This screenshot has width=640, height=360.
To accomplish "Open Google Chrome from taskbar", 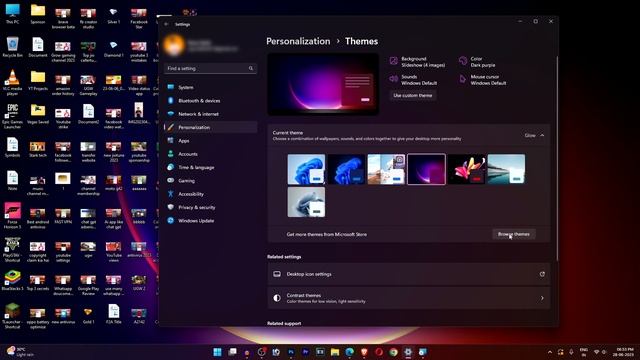I will click(x=393, y=352).
